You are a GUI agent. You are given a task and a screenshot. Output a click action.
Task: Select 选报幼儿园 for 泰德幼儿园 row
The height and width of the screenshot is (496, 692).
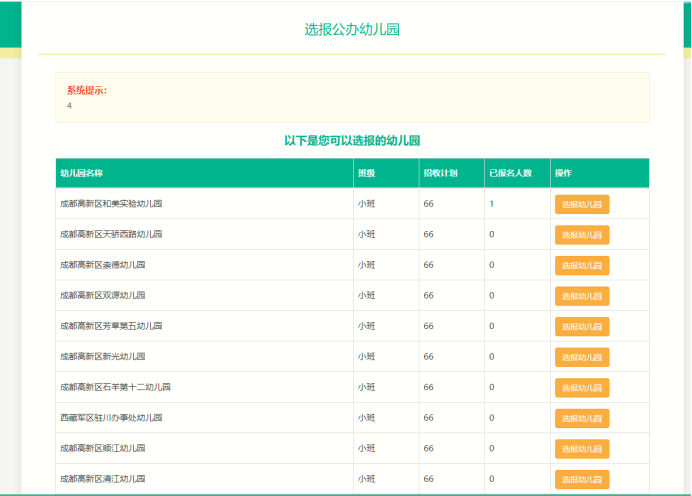(581, 265)
